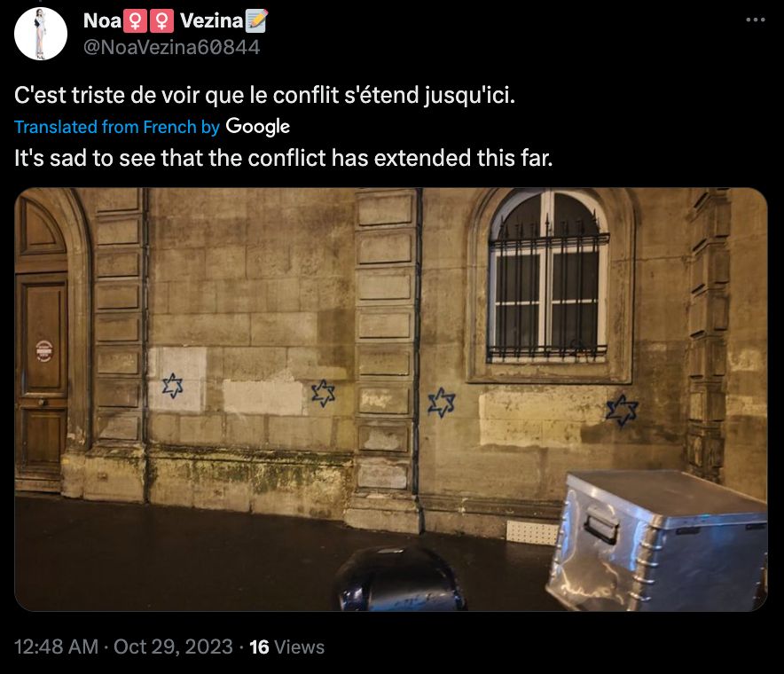Click the leftmost blue star on wall
The height and width of the screenshot is (674, 784).
pos(173,386)
